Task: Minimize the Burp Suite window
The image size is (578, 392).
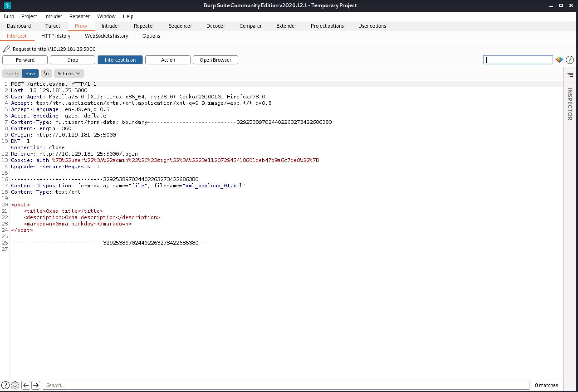Action: (551, 5)
